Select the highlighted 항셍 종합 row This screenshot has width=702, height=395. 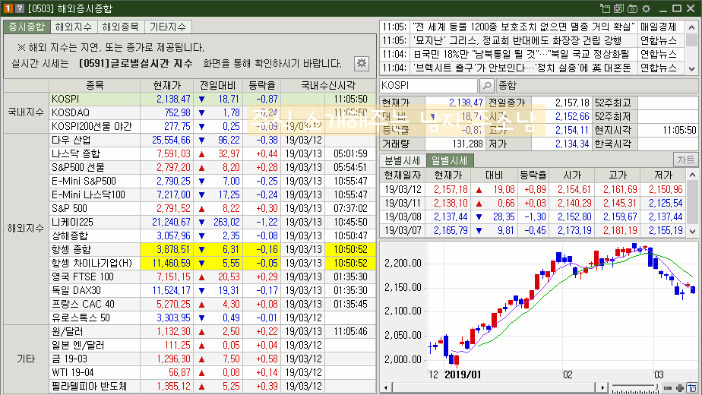(x=212, y=249)
